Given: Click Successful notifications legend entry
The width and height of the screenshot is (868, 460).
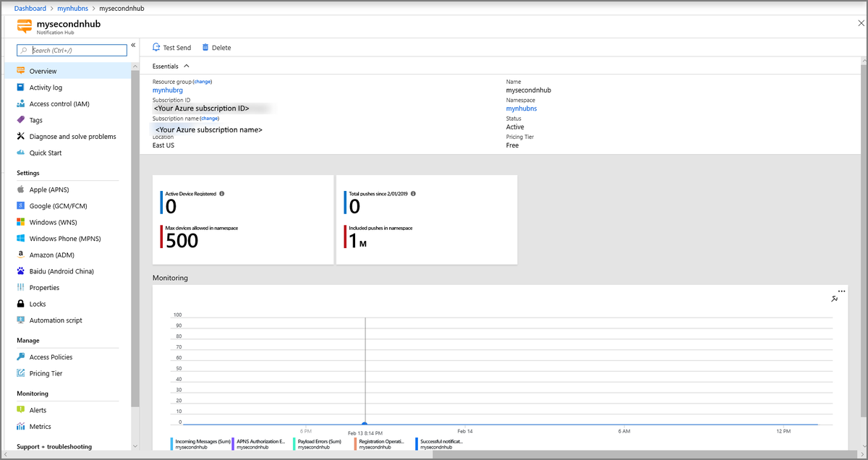Looking at the screenshot, I should point(440,444).
